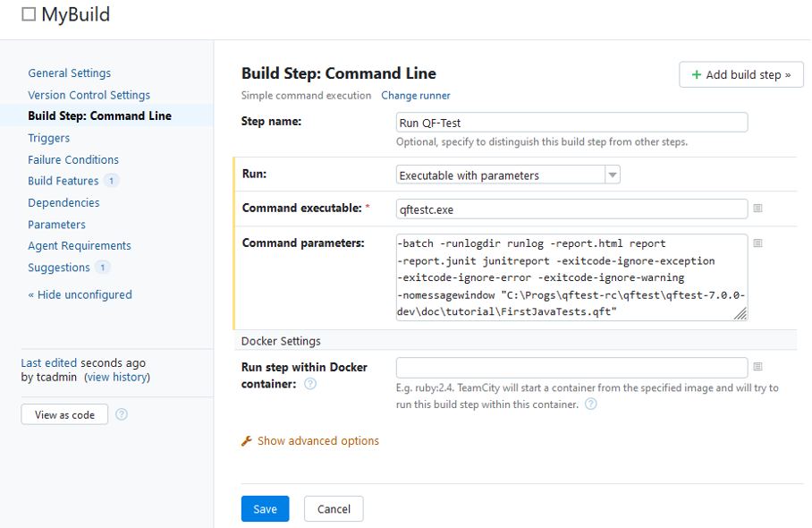Click the 'by tcadmin' text
The height and width of the screenshot is (528, 812).
(48, 378)
